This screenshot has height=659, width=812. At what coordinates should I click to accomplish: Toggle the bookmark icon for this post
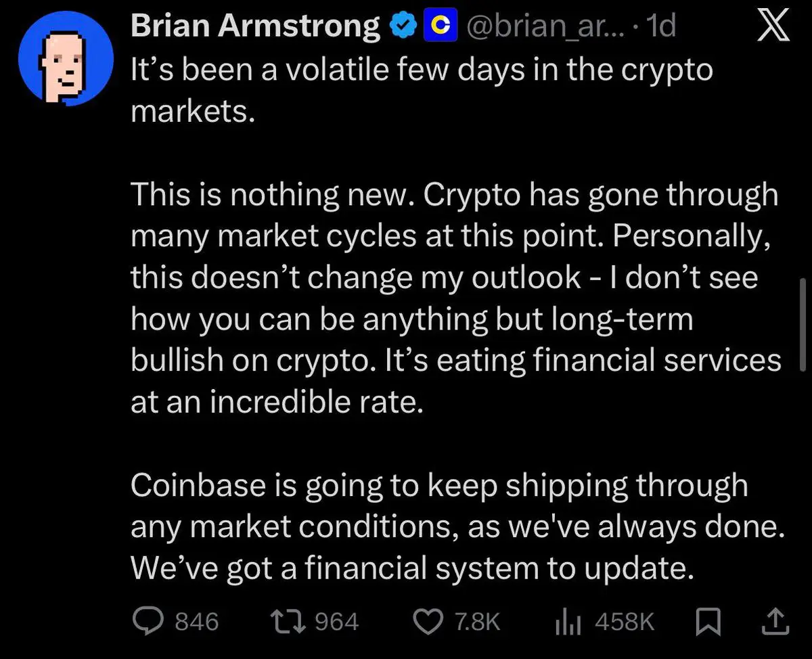(709, 621)
